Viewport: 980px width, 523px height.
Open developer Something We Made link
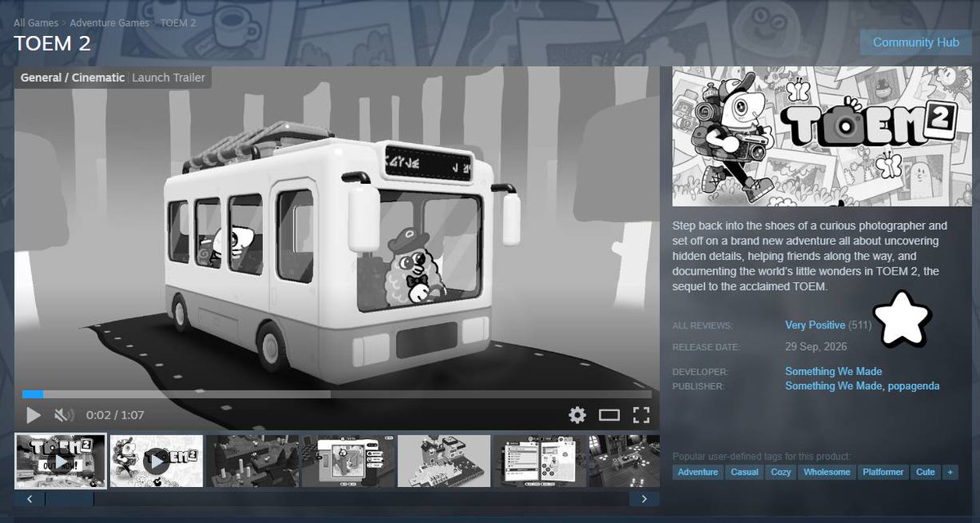834,372
